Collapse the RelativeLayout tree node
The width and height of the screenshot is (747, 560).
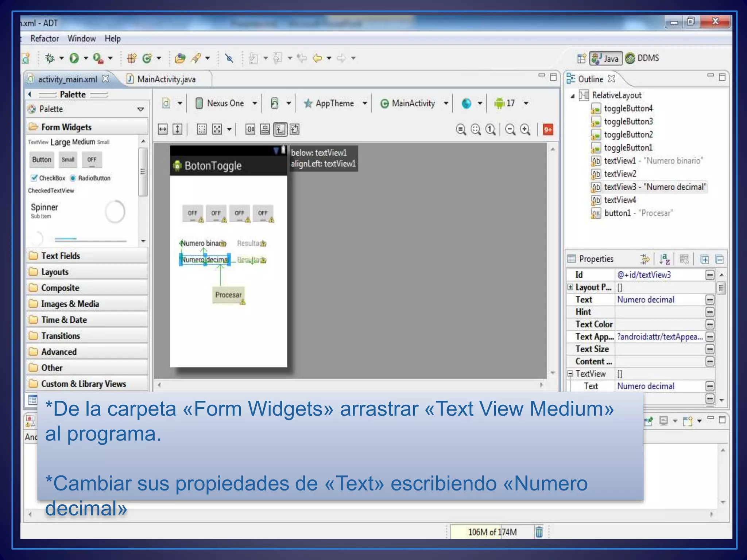click(573, 96)
